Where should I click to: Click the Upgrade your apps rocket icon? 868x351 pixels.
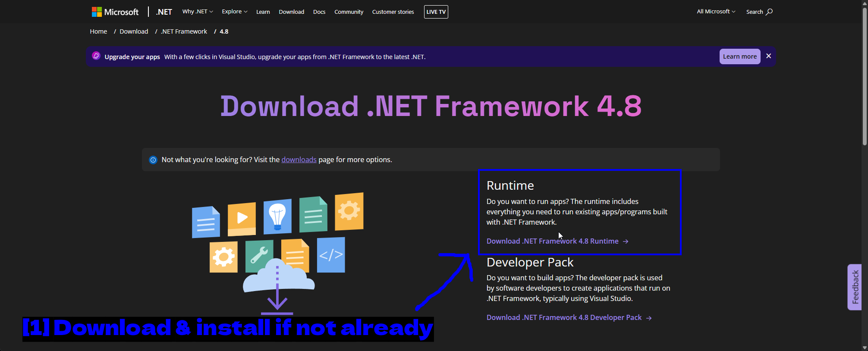coord(96,56)
